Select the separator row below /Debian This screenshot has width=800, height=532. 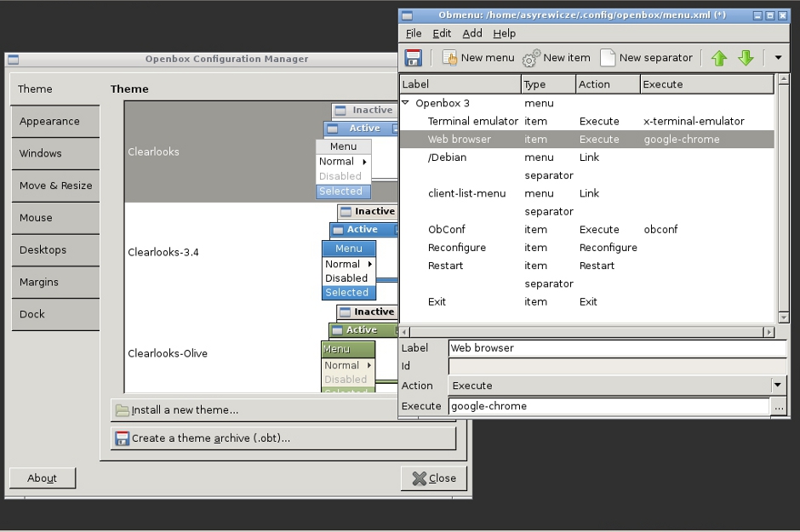pyautogui.click(x=586, y=175)
